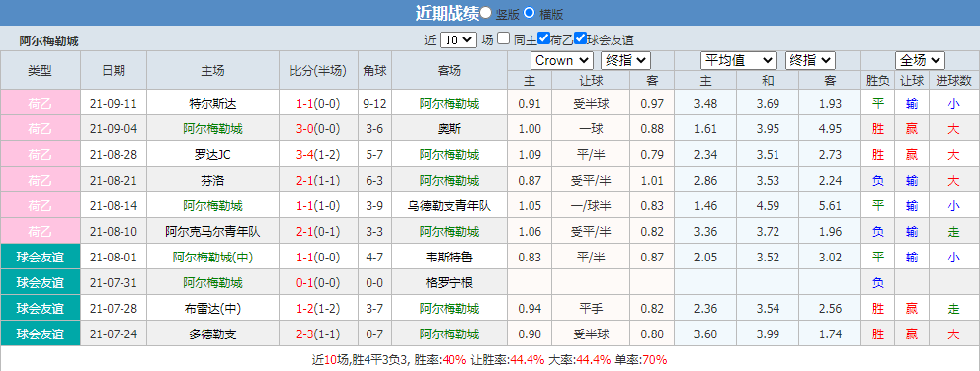Click handicap 一球 in 奥斯 row
The width and height of the screenshot is (980, 371).
591,129
